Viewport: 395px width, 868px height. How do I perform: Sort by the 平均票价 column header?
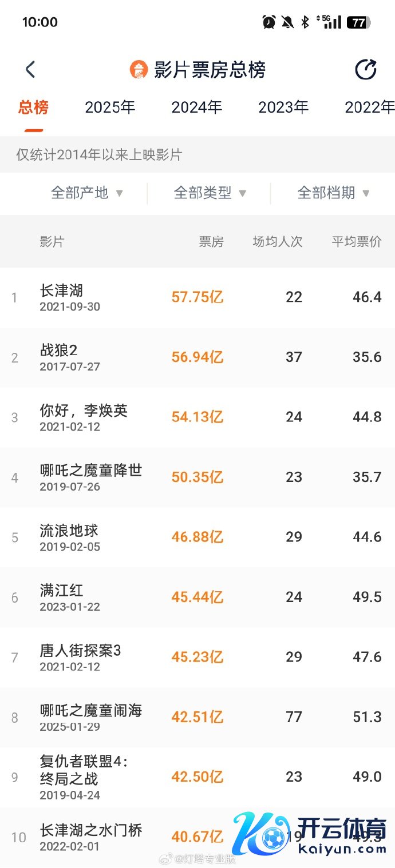coord(356,242)
